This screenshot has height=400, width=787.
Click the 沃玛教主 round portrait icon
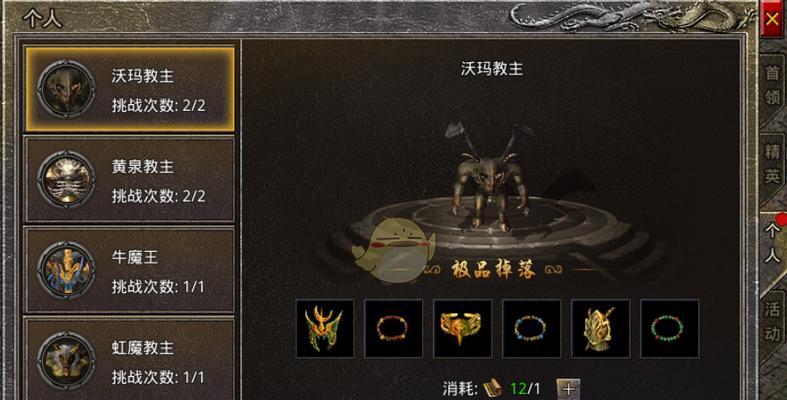tap(66, 89)
